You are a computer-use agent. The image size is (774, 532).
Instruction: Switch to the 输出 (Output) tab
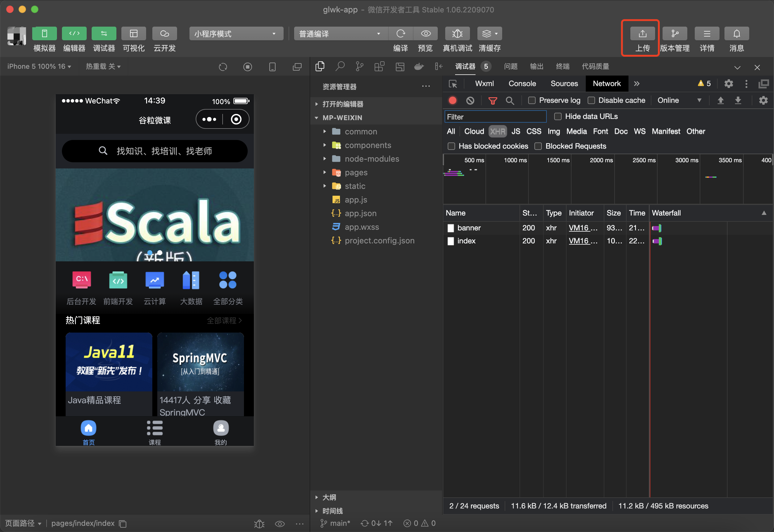pos(537,66)
